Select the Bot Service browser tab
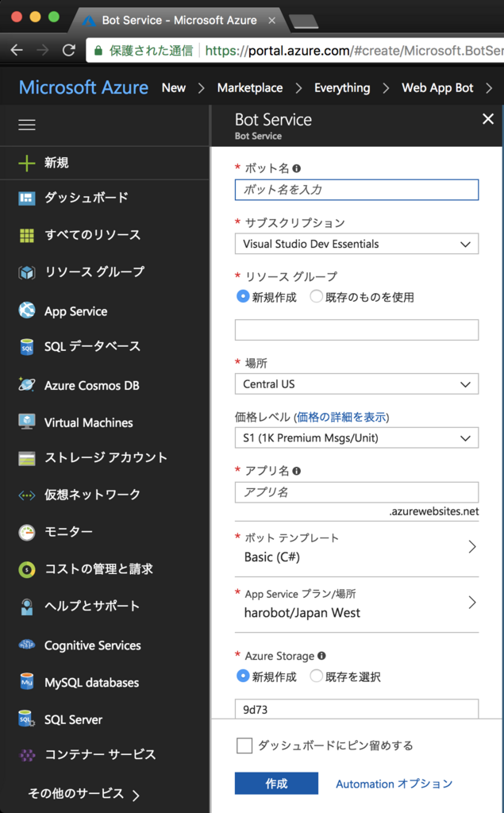The width and height of the screenshot is (504, 813). [x=179, y=20]
